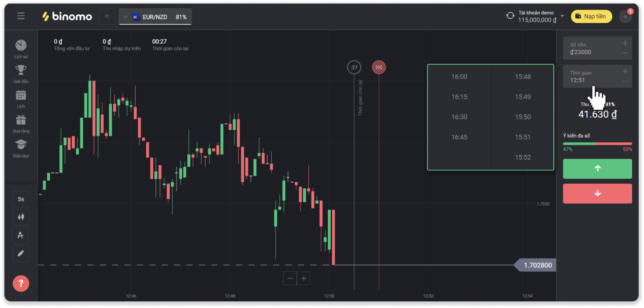Open Quà tặng gift icon
The height and width of the screenshot is (308, 644).
coord(21,120)
